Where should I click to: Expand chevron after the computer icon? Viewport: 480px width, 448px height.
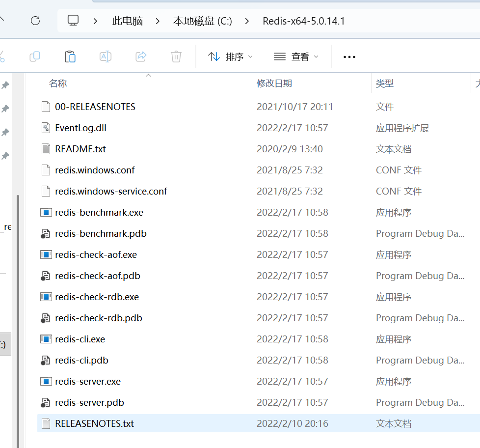tap(95, 21)
